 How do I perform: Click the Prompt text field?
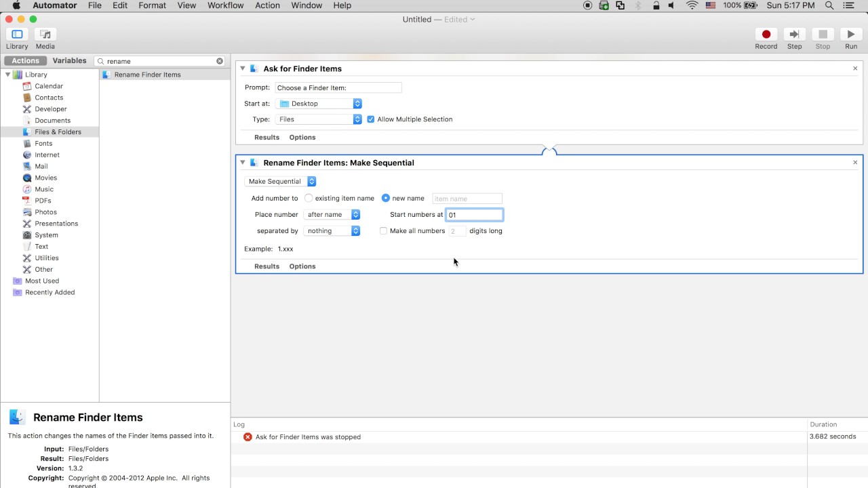click(x=338, y=88)
